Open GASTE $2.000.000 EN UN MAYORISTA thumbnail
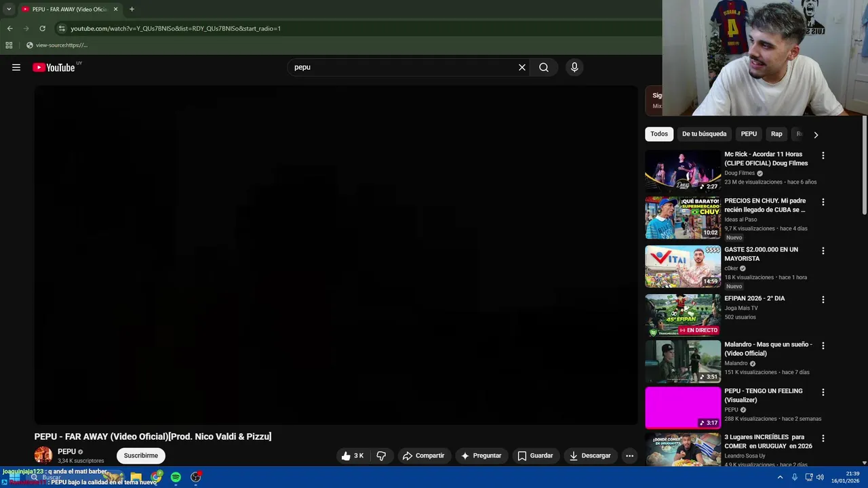Image resolution: width=868 pixels, height=488 pixels. coord(683,266)
